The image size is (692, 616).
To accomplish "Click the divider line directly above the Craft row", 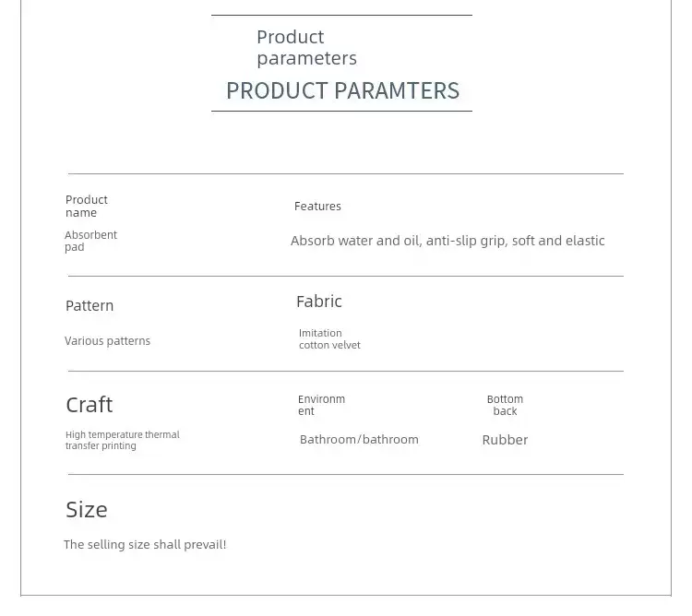I will [x=345, y=371].
